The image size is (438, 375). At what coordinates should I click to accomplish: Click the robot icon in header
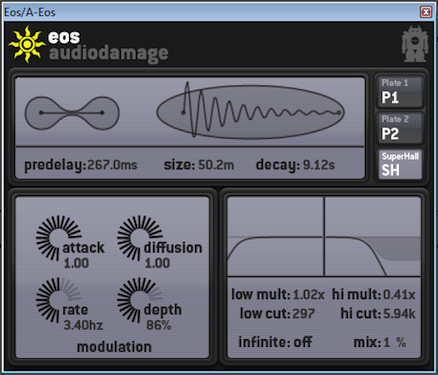[x=414, y=44]
